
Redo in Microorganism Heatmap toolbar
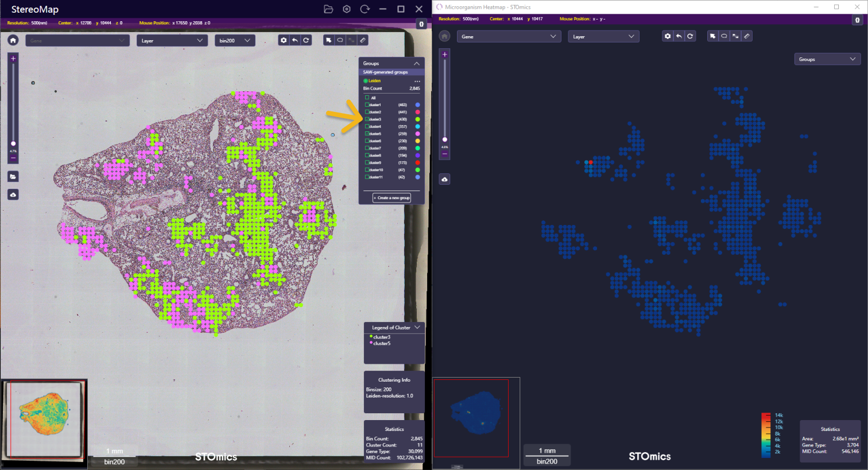pyautogui.click(x=690, y=36)
